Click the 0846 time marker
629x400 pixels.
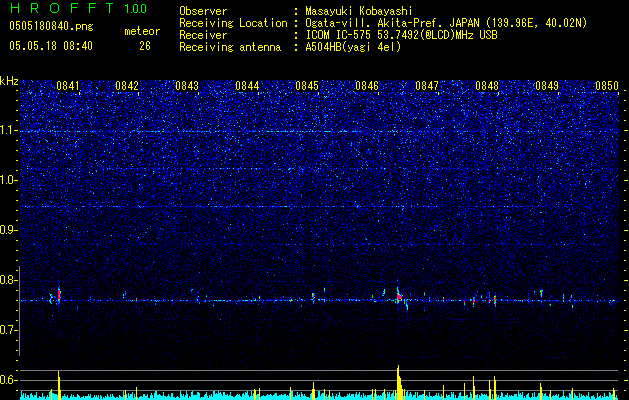(x=367, y=86)
